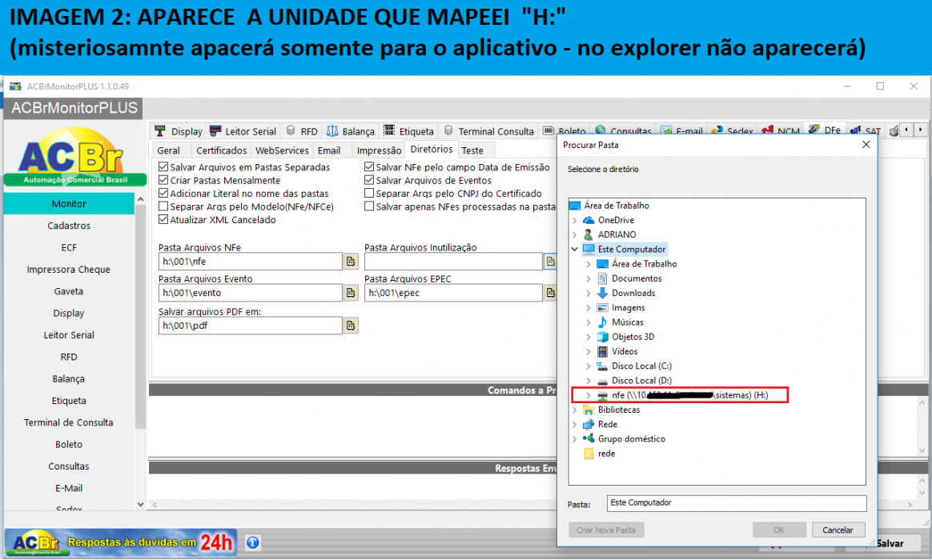The height and width of the screenshot is (560, 932).
Task: Toggle Criar Pastas Mensalmente checkbox
Action: coord(163,181)
